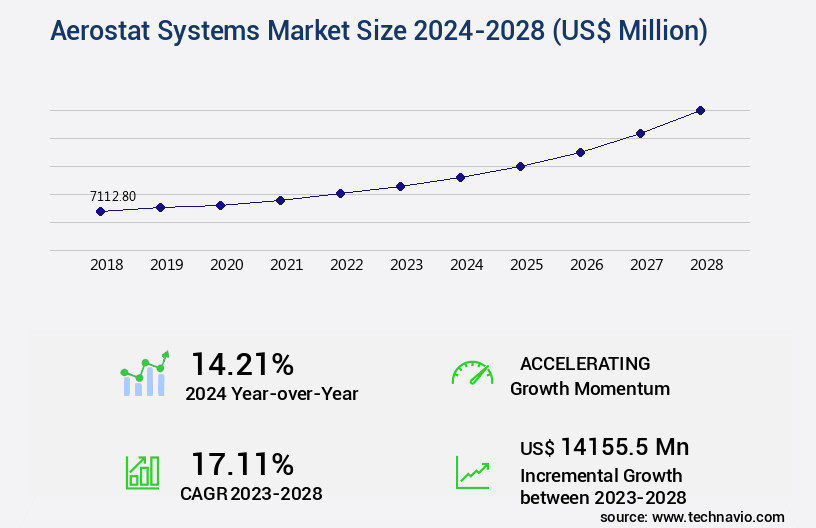Click the incremental growth line chart icon

click(472, 472)
